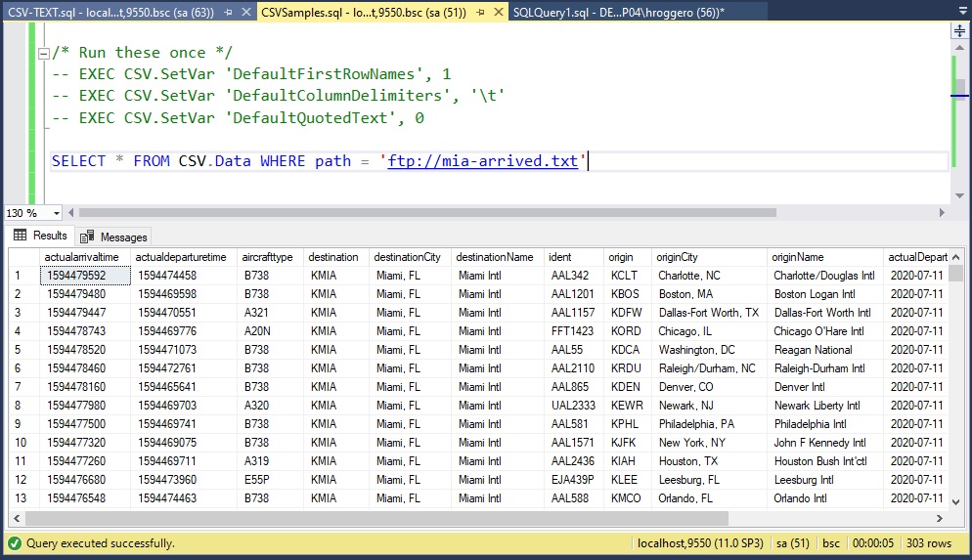Open the 130 % zoom dropdown
Screen dimensions: 972x560
57,213
